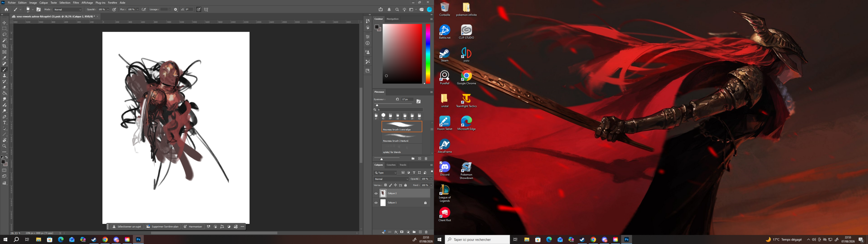Image resolution: width=868 pixels, height=244 pixels.
Task: Select Nouveau brush 2 texturé preset
Action: pos(402,138)
